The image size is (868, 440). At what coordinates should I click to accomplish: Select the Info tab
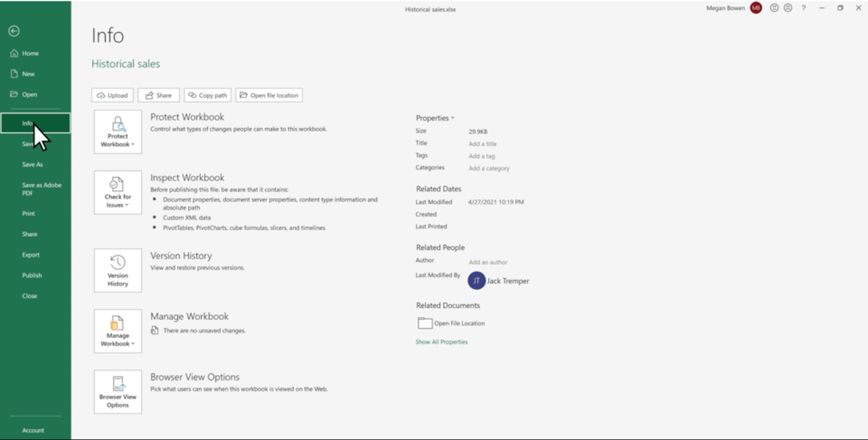click(35, 123)
